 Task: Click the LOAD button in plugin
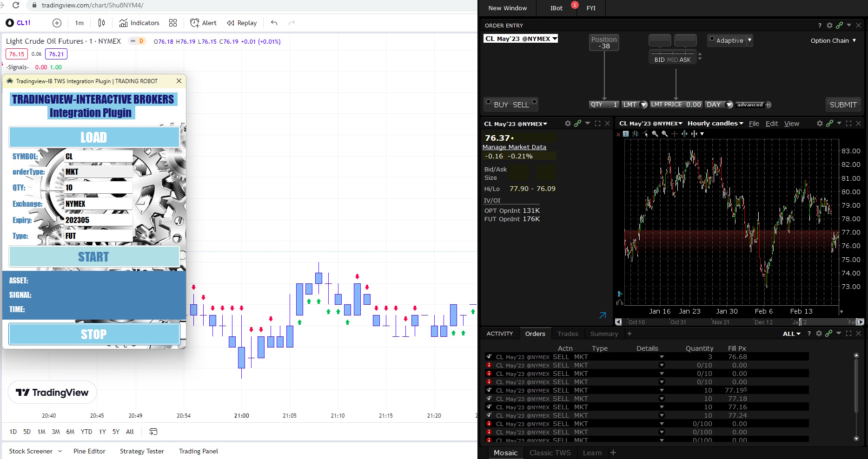(94, 137)
